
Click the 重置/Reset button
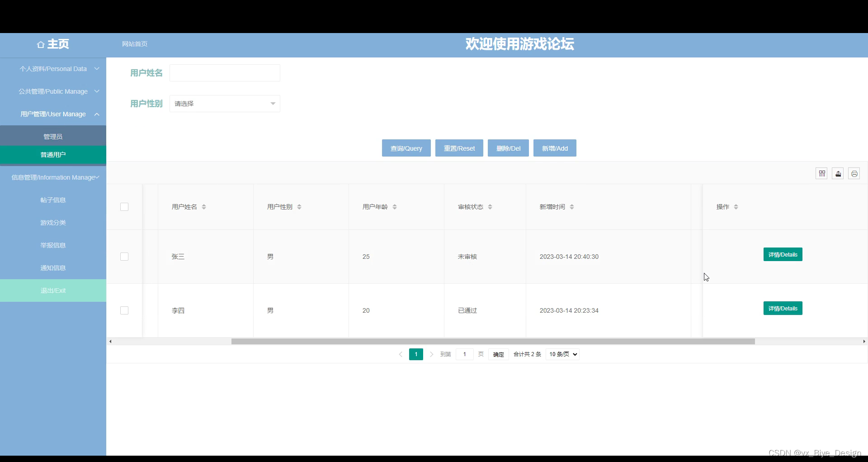(x=459, y=148)
